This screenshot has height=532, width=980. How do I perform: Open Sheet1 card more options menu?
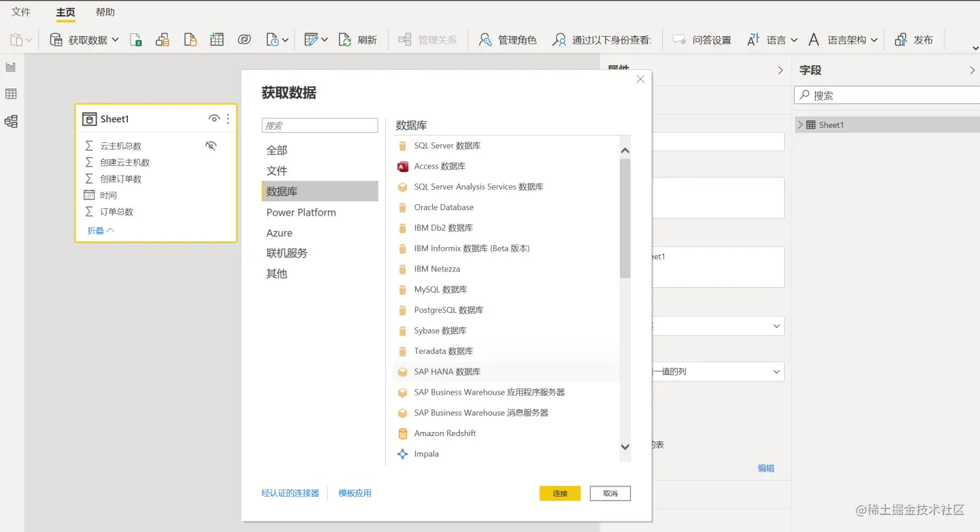228,119
